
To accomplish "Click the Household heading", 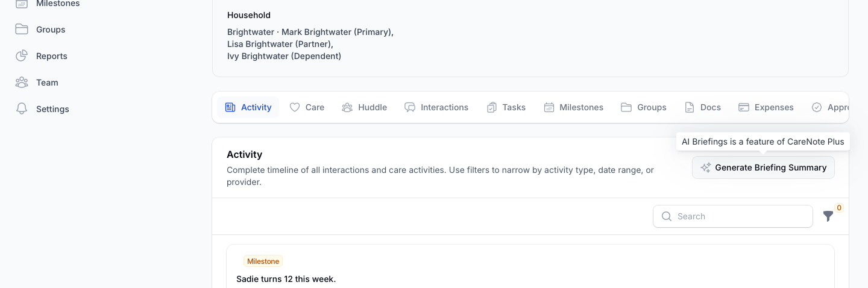I will click(249, 15).
